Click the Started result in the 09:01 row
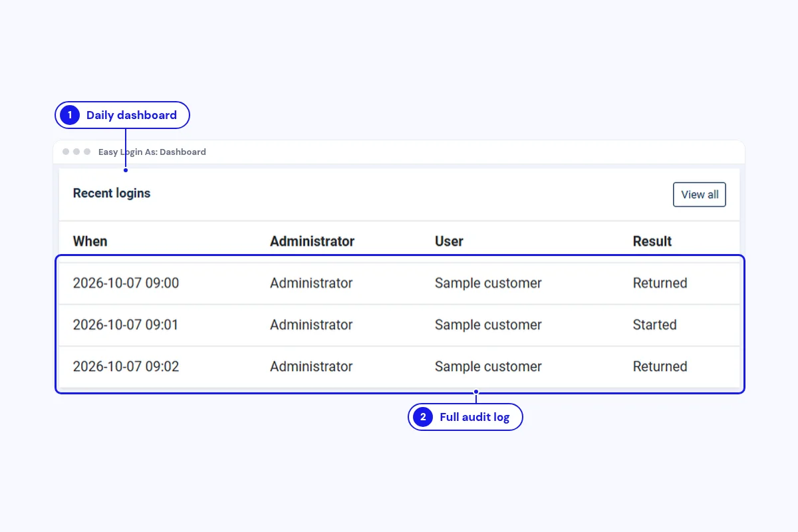This screenshot has height=532, width=798. 654,325
